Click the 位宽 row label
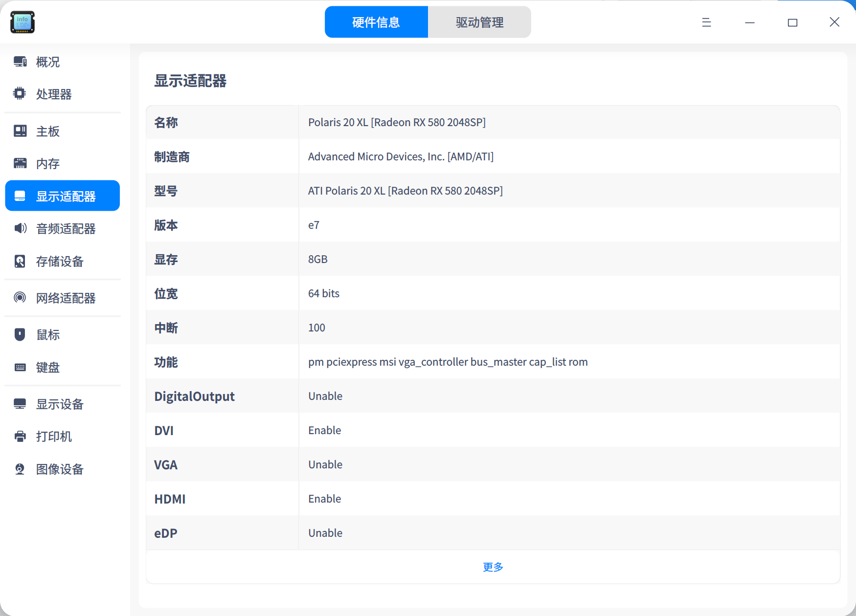Image resolution: width=856 pixels, height=616 pixels. [x=166, y=293]
